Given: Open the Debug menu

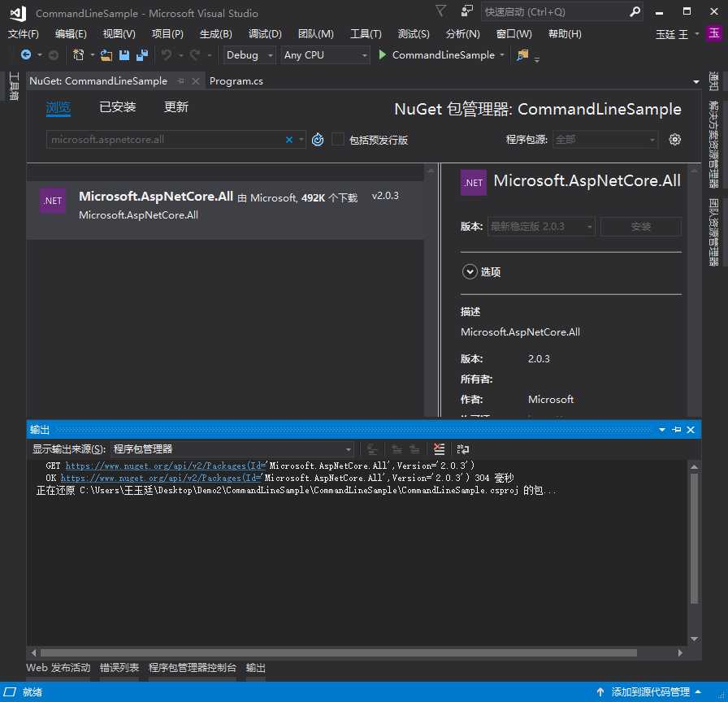Looking at the screenshot, I should (265, 34).
